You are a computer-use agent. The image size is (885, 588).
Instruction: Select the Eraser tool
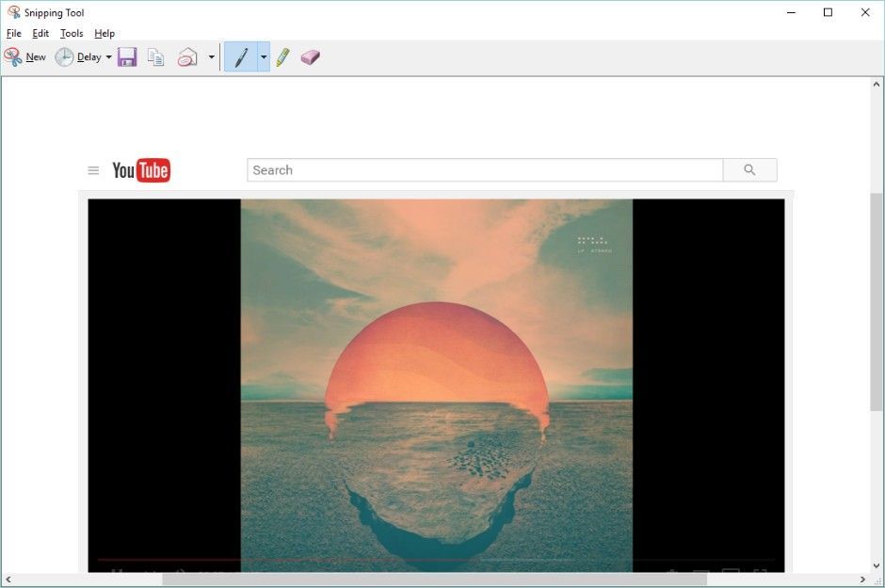pyautogui.click(x=310, y=57)
